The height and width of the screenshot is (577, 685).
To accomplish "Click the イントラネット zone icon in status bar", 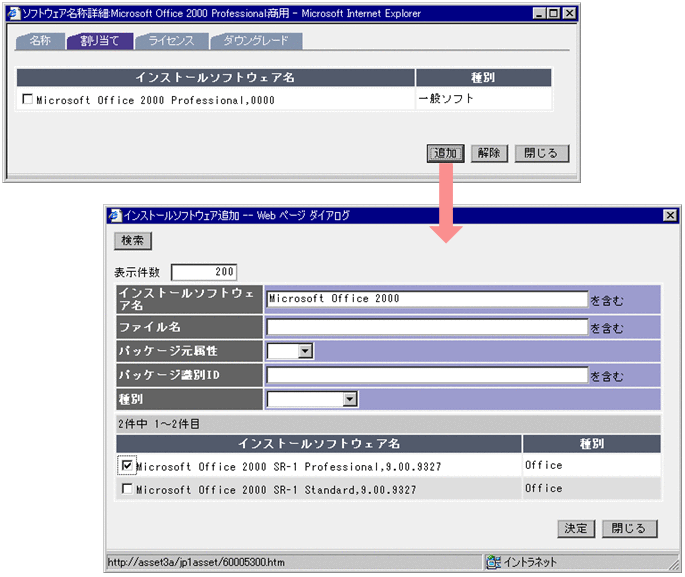I will click(x=493, y=562).
